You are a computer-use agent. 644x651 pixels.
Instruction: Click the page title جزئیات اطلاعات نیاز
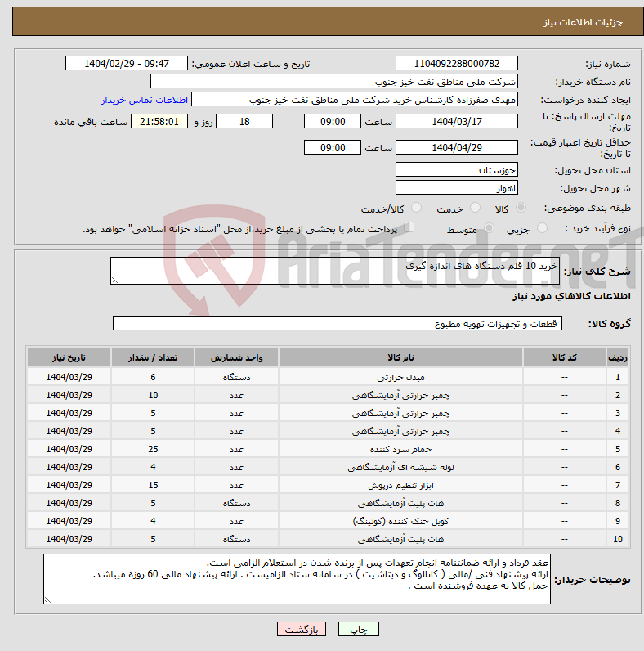point(583,22)
